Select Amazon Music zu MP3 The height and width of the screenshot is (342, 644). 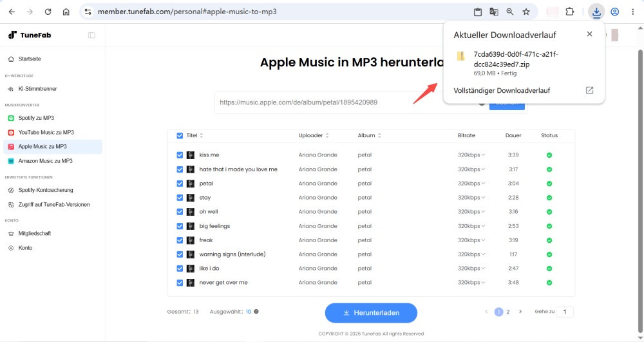[53, 161]
